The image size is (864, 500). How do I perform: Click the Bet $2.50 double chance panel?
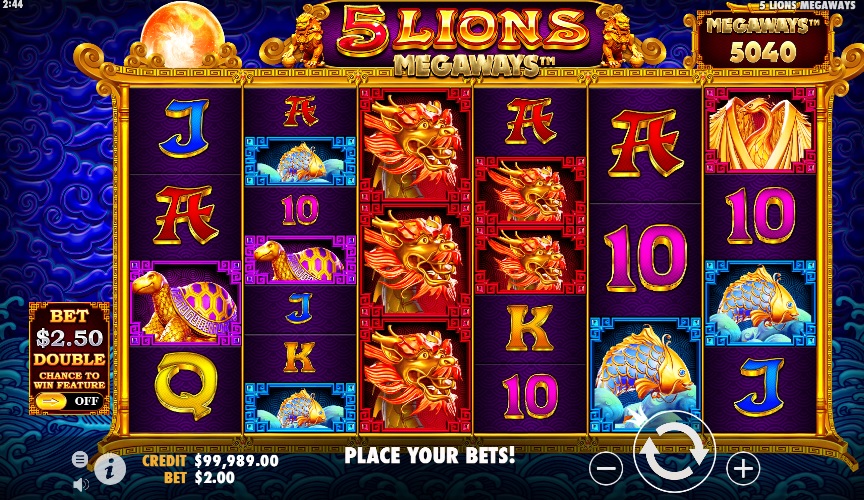coord(69,358)
